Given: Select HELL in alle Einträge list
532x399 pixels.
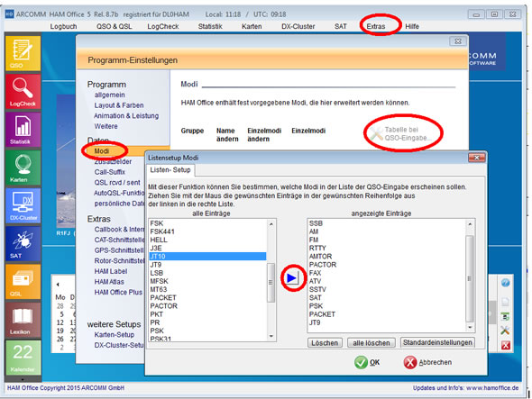Looking at the screenshot, I should click(207, 240).
